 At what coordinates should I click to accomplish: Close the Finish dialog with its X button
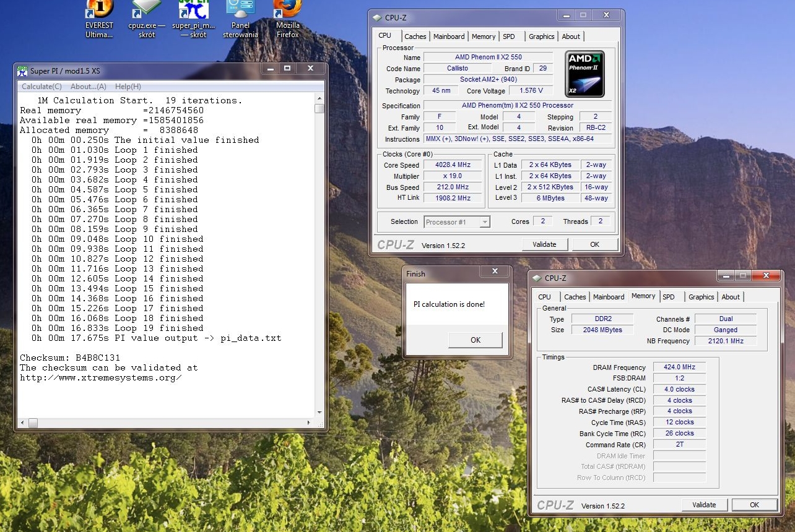click(495, 272)
